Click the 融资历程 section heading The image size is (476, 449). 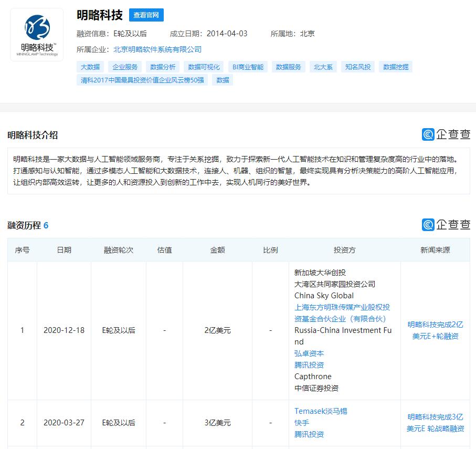(24, 225)
